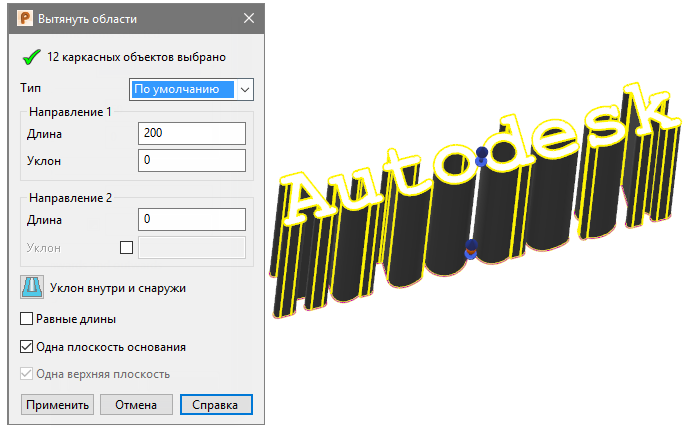This screenshot has height=438, width=699.
Task: Click the Направление 2 group label
Action: coord(70,198)
